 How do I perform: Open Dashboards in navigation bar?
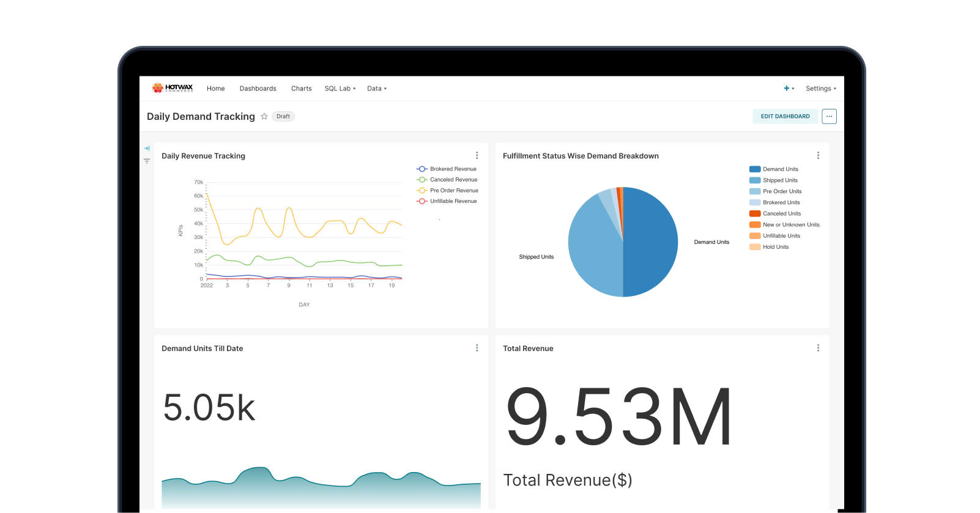(x=258, y=89)
